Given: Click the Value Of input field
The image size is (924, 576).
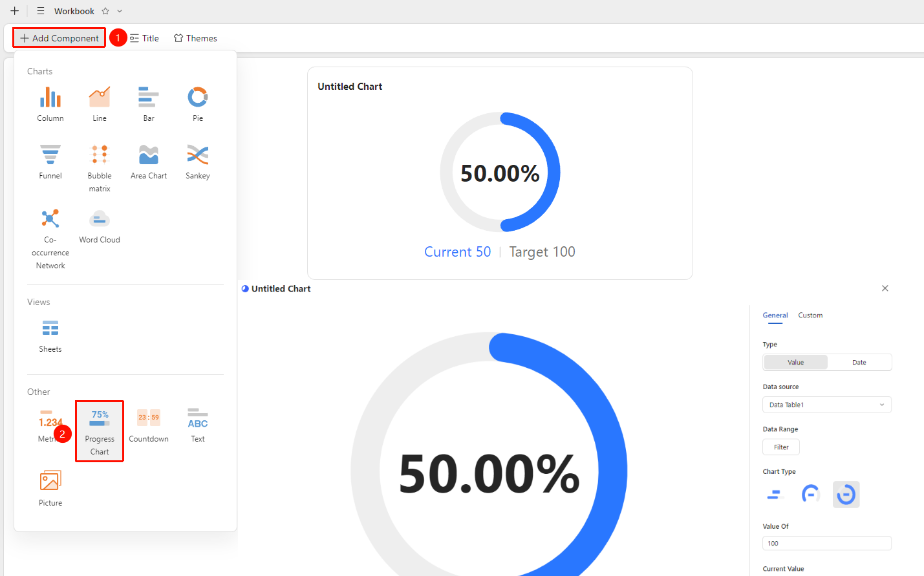Looking at the screenshot, I should pyautogui.click(x=827, y=543).
